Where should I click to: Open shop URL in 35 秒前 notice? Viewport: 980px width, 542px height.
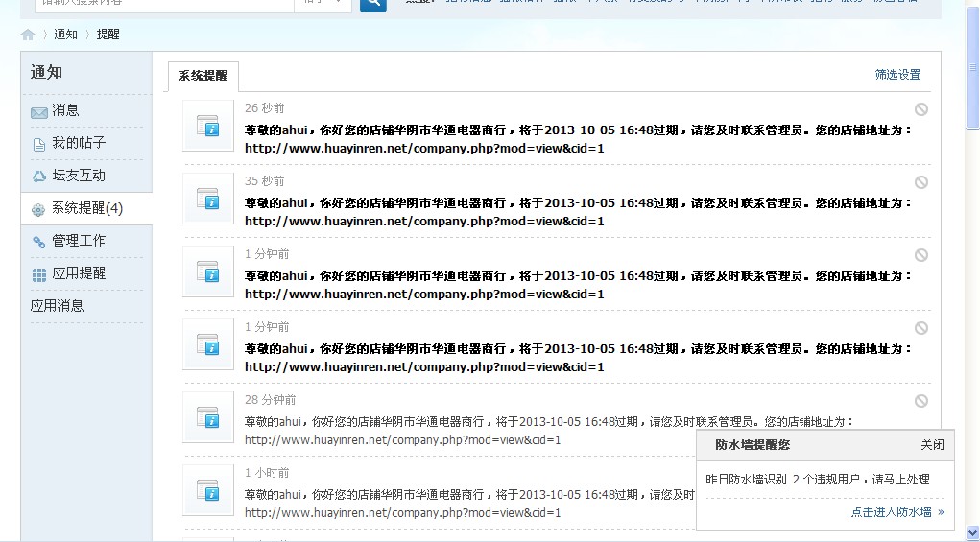tap(424, 222)
